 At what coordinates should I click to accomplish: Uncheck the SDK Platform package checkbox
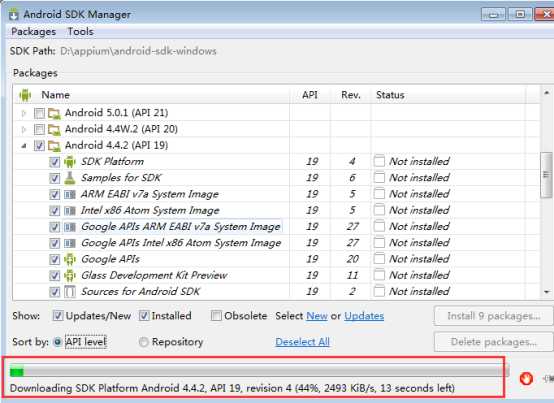(54, 162)
